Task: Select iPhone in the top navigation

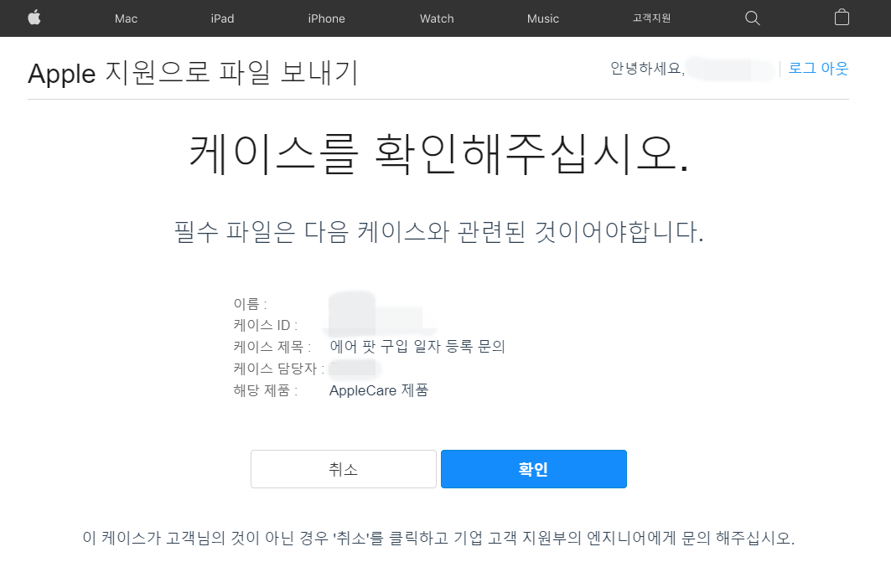Action: tap(326, 18)
